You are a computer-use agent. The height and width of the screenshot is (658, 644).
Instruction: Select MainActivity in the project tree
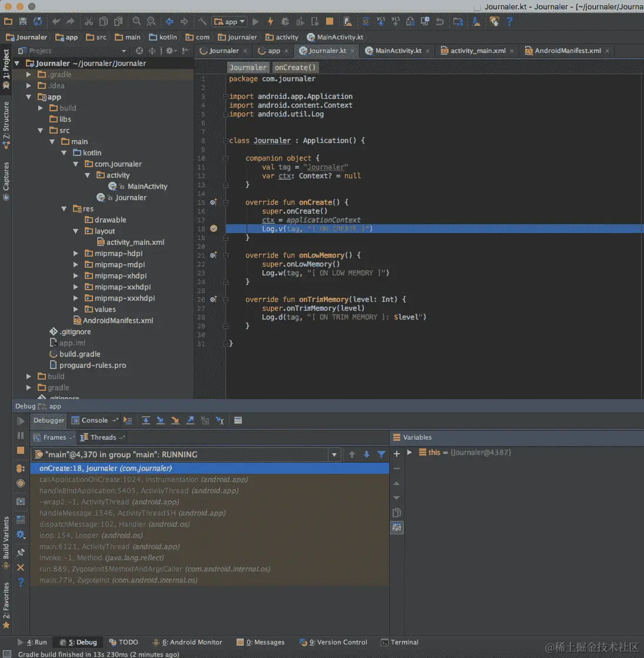(147, 187)
